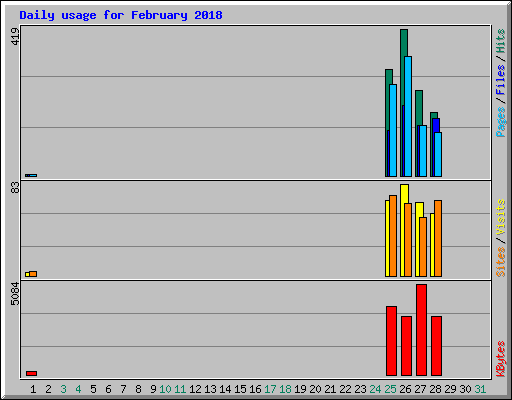Click the 5084 bottom chart axis value
The image size is (512, 400).
coord(15,294)
